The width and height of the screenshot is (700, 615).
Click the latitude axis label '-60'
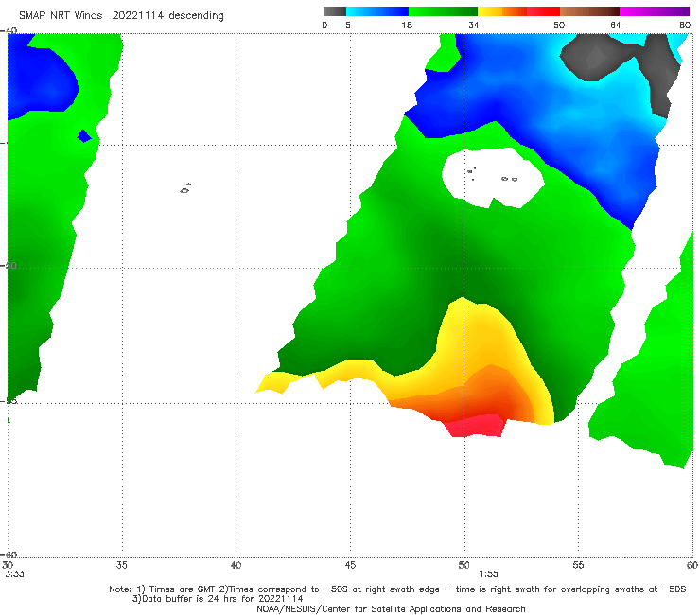click(x=9, y=555)
